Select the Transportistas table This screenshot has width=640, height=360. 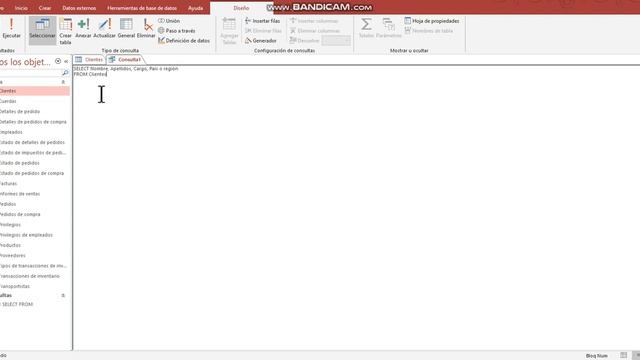point(35,287)
